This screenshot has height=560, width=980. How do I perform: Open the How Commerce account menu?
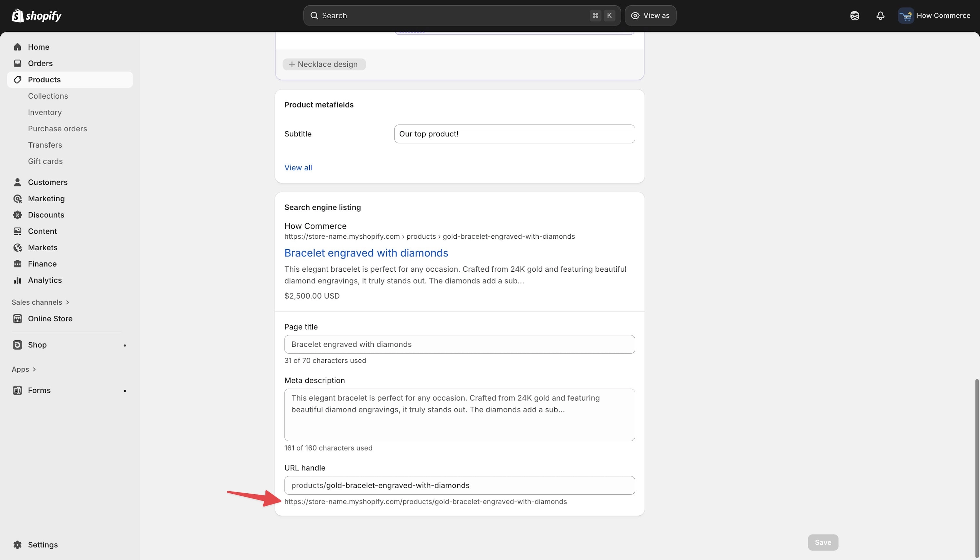click(934, 15)
